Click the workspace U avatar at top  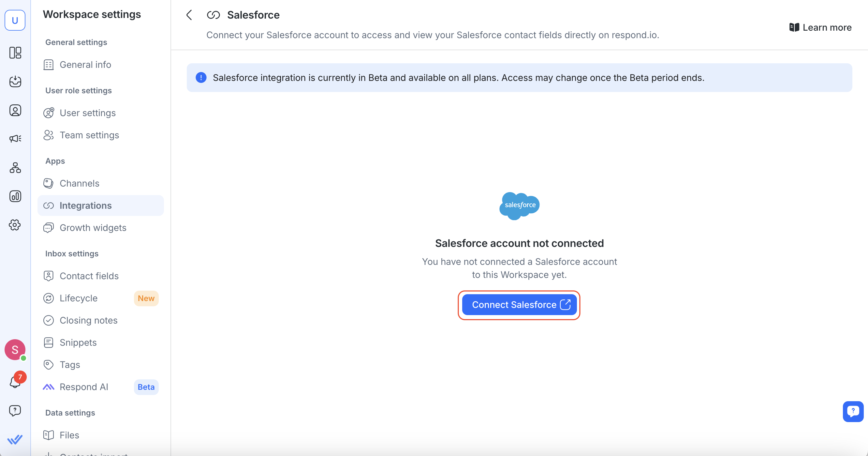(x=15, y=20)
